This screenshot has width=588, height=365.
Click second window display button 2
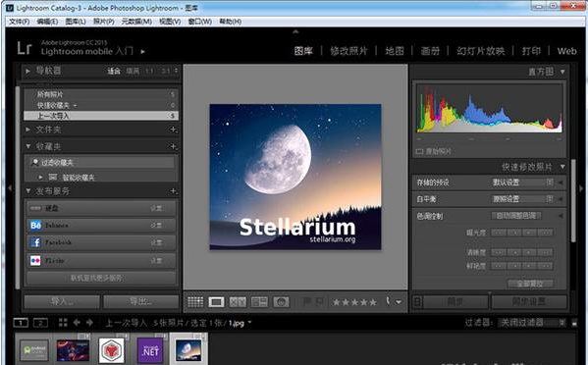click(40, 322)
